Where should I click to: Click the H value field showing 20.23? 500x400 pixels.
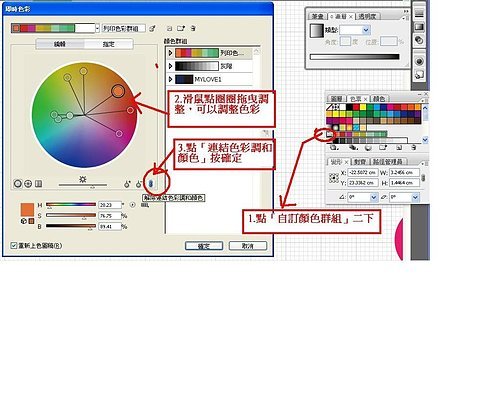(110, 205)
